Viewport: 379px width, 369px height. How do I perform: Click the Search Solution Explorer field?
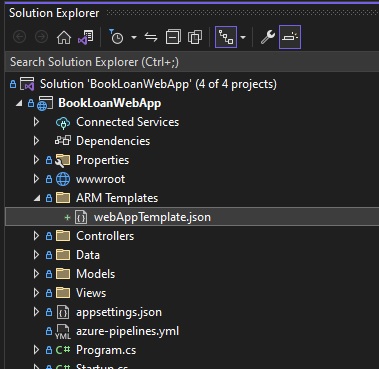click(192, 62)
